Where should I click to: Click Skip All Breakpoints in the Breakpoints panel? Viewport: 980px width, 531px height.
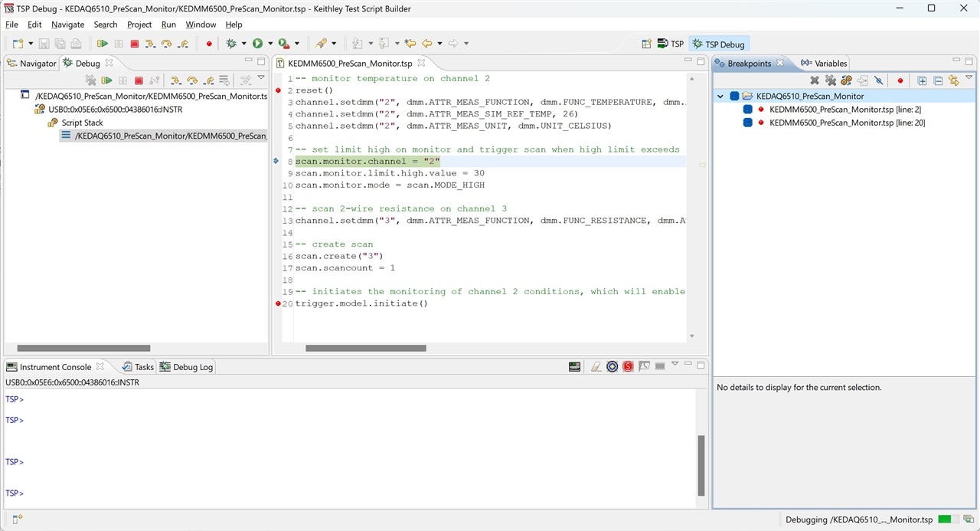(879, 80)
